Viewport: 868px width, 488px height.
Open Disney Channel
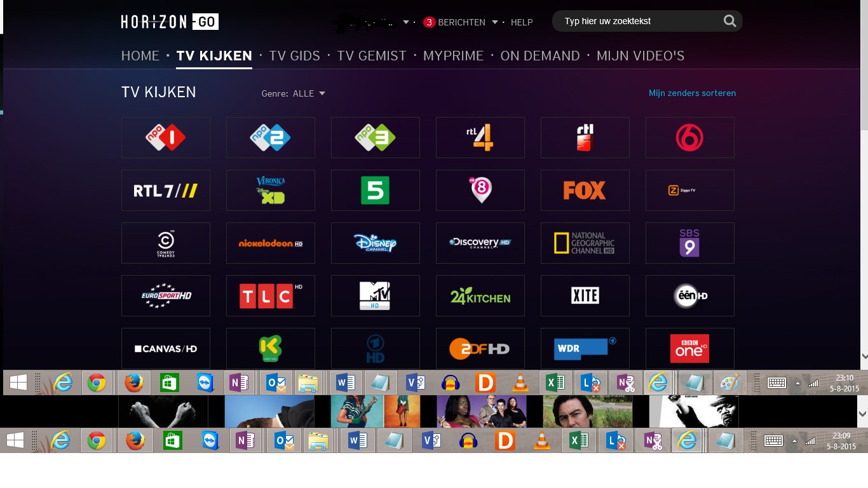point(375,243)
